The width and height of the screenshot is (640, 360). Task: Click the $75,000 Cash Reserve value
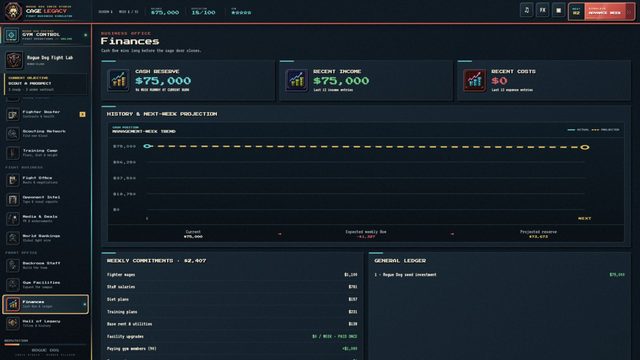coord(163,81)
